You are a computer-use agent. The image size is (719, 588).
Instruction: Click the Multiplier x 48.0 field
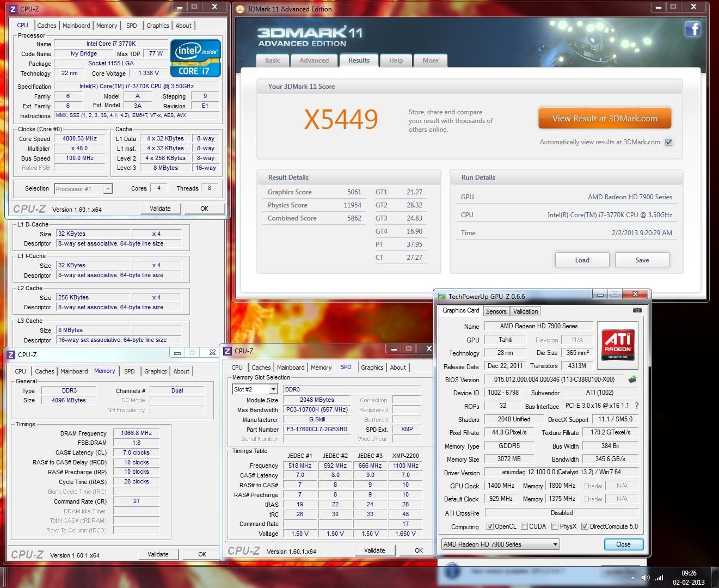point(80,148)
